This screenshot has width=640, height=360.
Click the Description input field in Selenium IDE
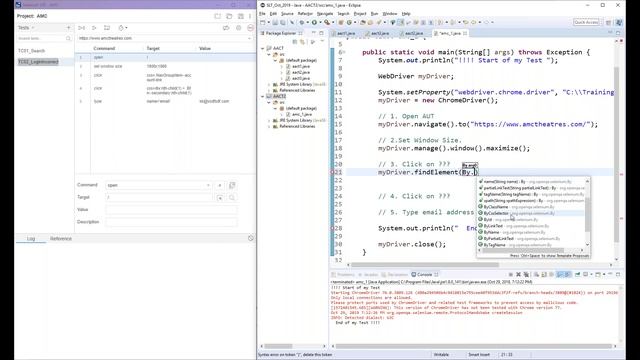tap(171, 222)
